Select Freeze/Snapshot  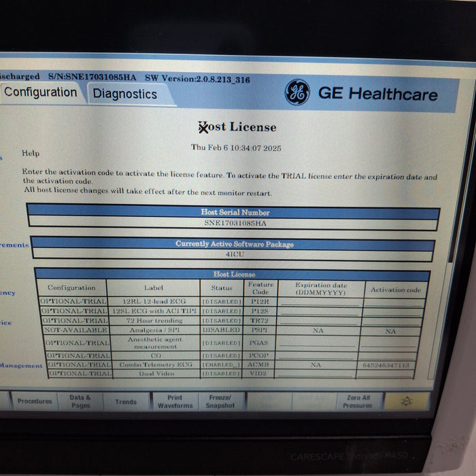click(x=220, y=402)
